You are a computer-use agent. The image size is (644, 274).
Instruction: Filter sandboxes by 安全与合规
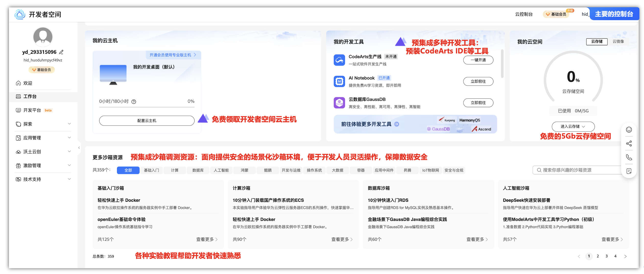454,170
